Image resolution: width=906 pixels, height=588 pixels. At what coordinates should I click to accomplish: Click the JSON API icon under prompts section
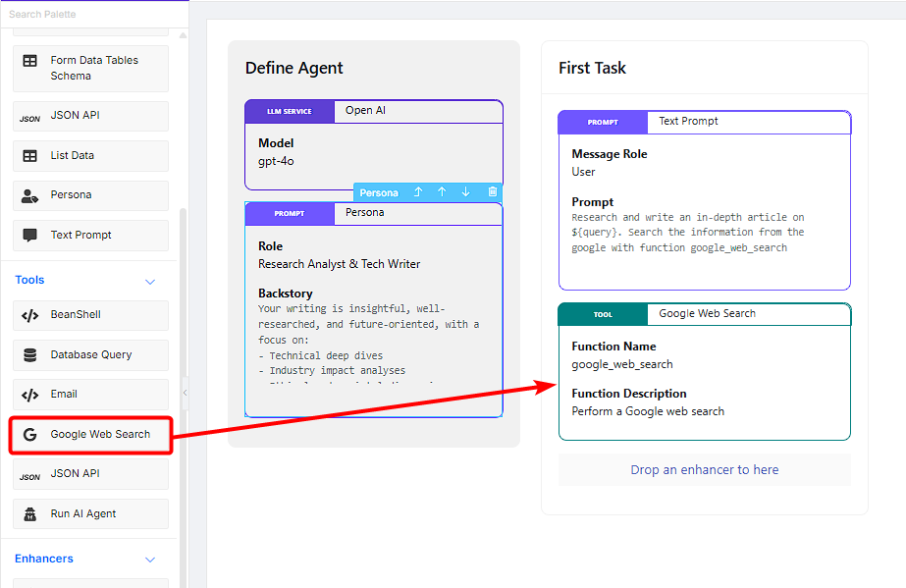coord(30,119)
